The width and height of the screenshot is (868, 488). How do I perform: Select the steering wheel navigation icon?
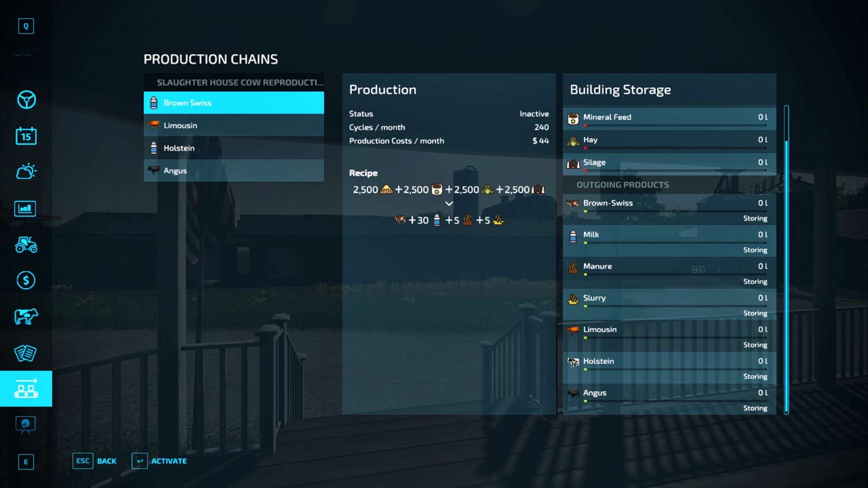click(26, 100)
